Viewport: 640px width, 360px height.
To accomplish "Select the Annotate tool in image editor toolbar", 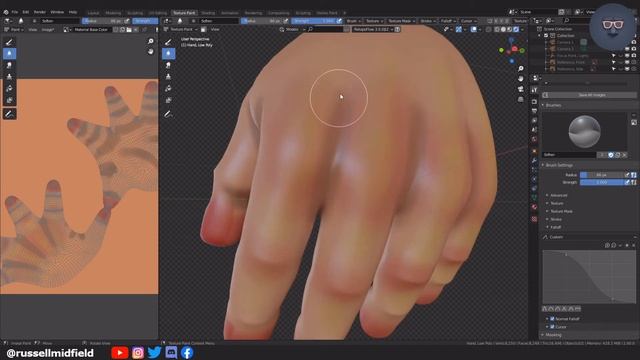I will click(x=9, y=114).
